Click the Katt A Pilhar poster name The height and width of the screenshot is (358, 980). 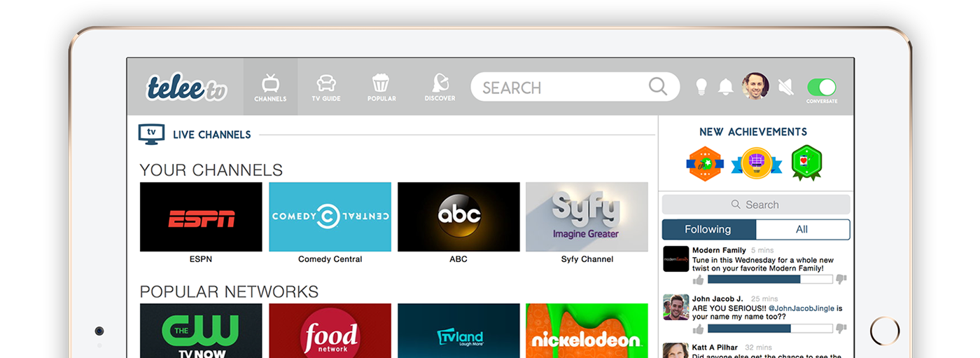[x=715, y=347]
